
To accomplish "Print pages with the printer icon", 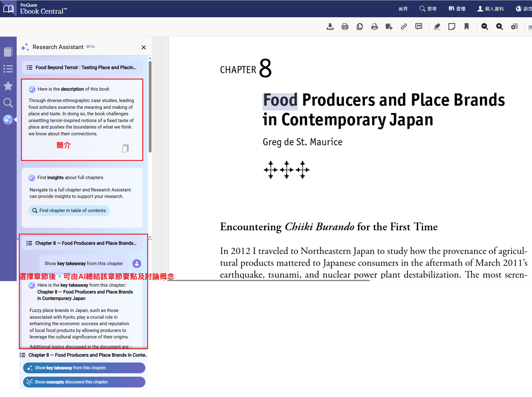I will [x=374, y=27].
